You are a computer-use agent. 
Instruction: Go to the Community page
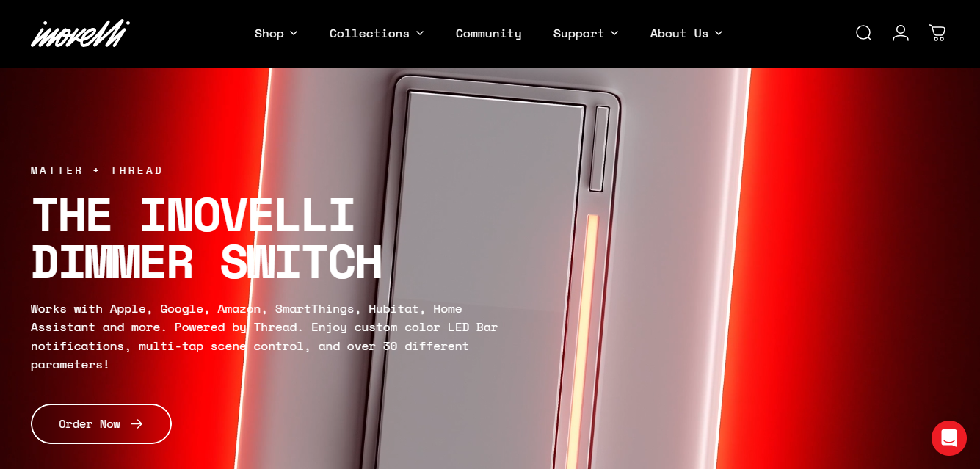(489, 33)
